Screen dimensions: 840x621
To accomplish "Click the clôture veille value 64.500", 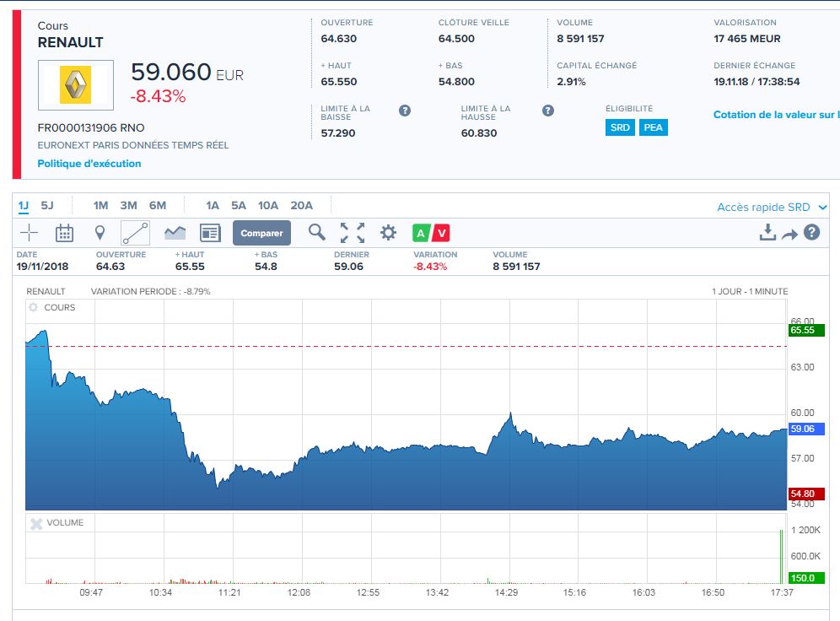I will coord(456,39).
